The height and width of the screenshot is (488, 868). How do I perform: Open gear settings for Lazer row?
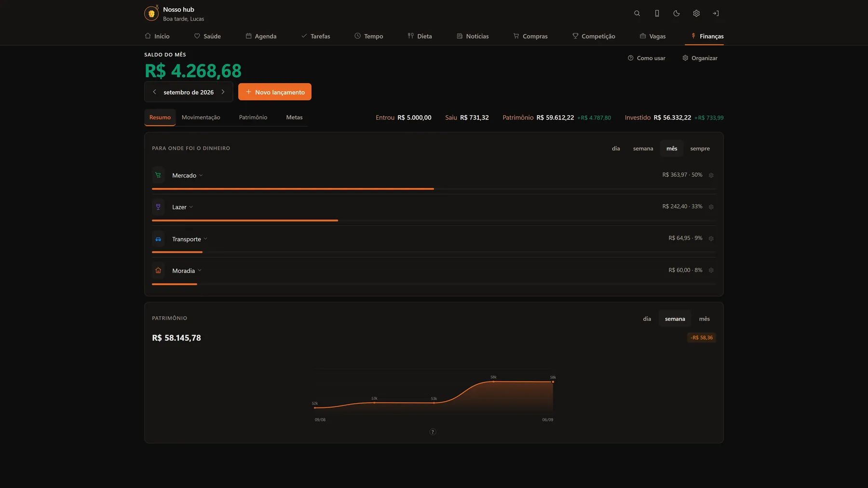(711, 207)
